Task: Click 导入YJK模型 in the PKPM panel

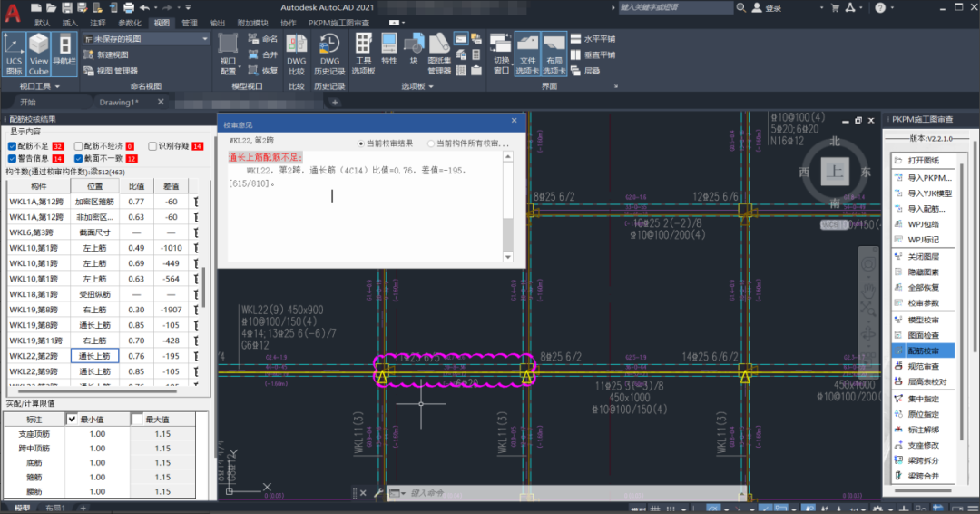Action: (x=923, y=193)
